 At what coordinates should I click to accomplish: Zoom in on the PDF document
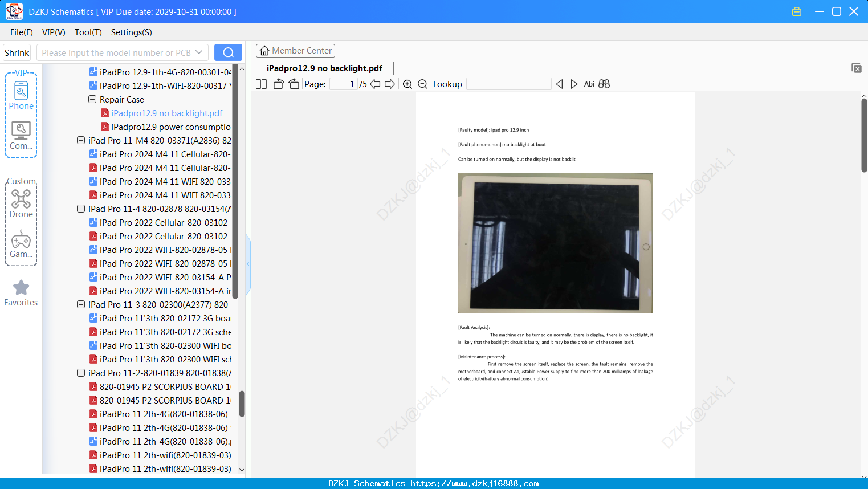point(407,84)
